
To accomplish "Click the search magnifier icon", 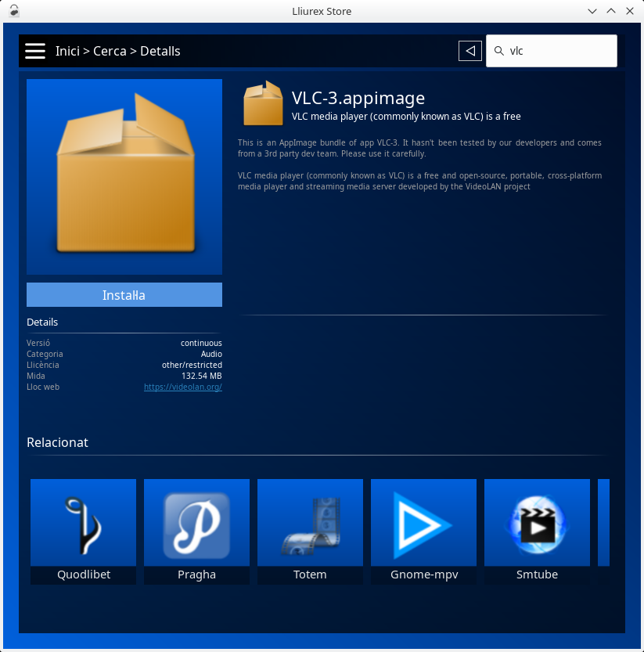I will 499,51.
